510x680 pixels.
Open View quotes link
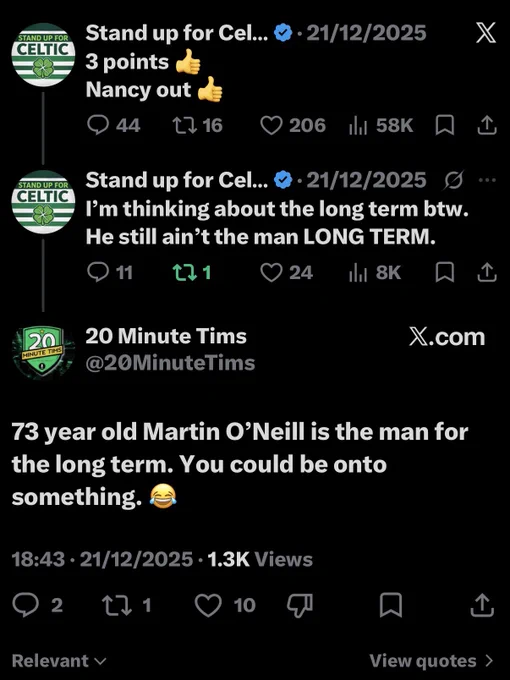tap(432, 660)
